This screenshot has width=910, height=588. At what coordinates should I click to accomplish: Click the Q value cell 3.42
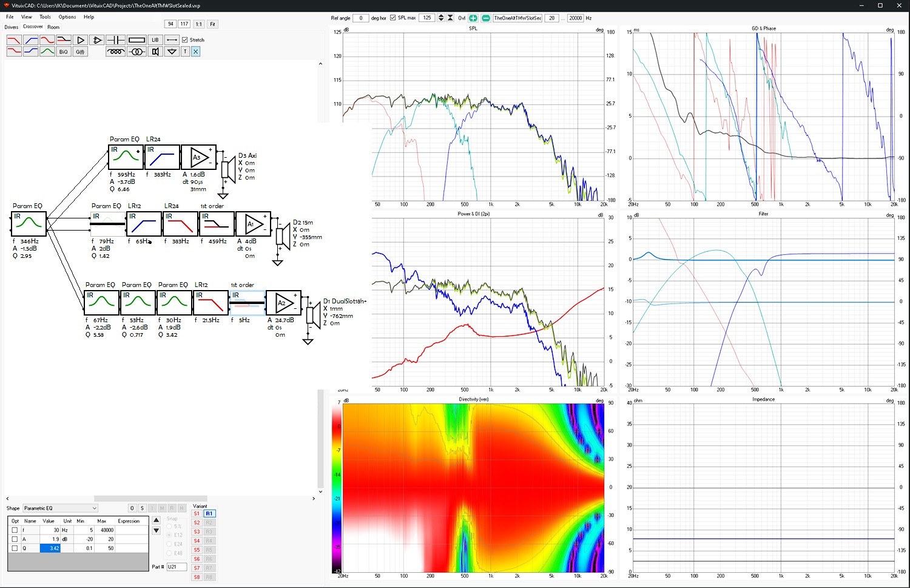click(x=50, y=548)
